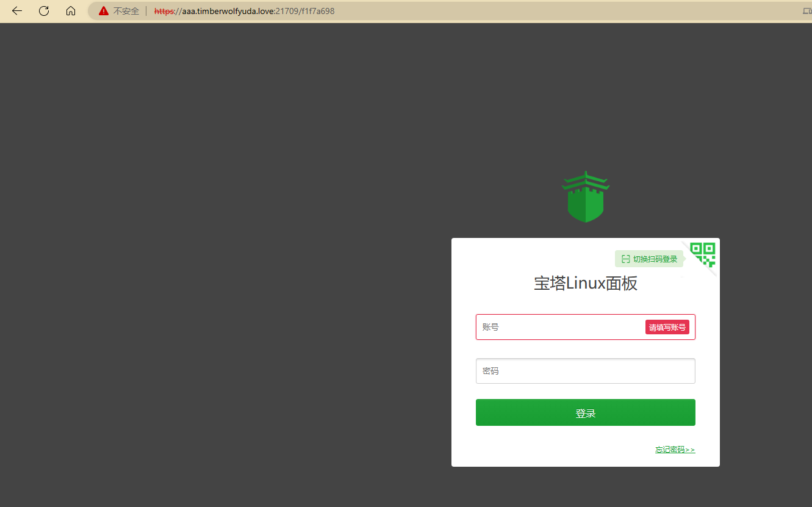Focus the 密码 password input field
The width and height of the screenshot is (812, 507).
(586, 371)
